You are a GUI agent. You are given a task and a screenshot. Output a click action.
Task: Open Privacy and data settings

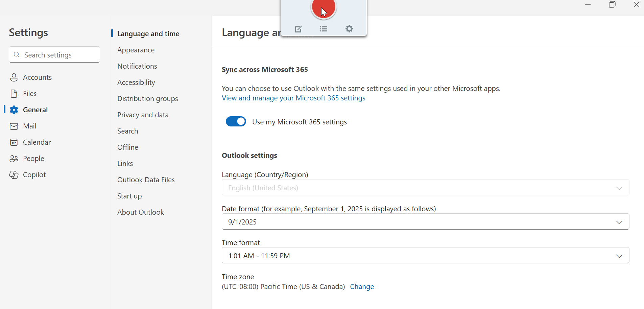pos(143,115)
